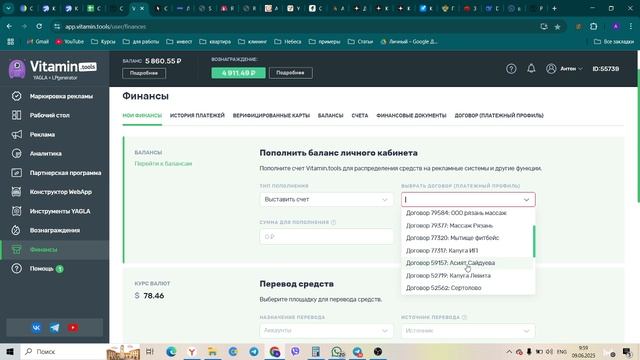Open Telegram social link in sidebar
Image resolution: width=640 pixels, height=360 pixels.
54,328
